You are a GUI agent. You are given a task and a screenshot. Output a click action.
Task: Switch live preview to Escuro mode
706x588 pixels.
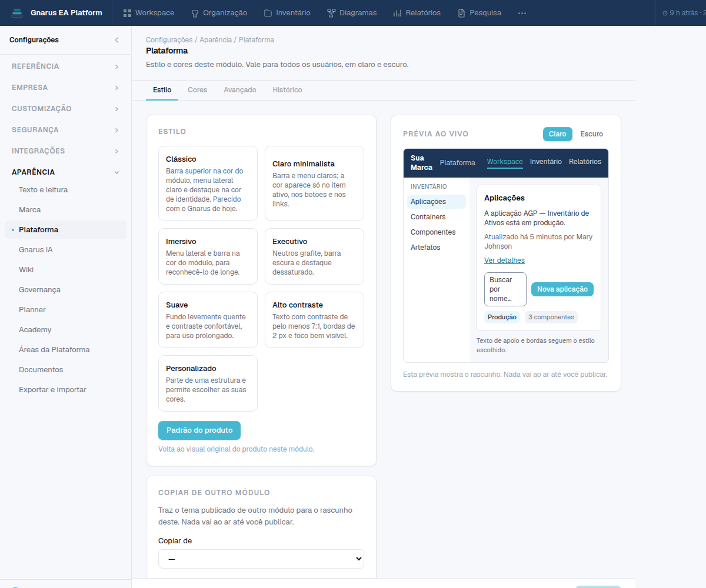tap(591, 134)
